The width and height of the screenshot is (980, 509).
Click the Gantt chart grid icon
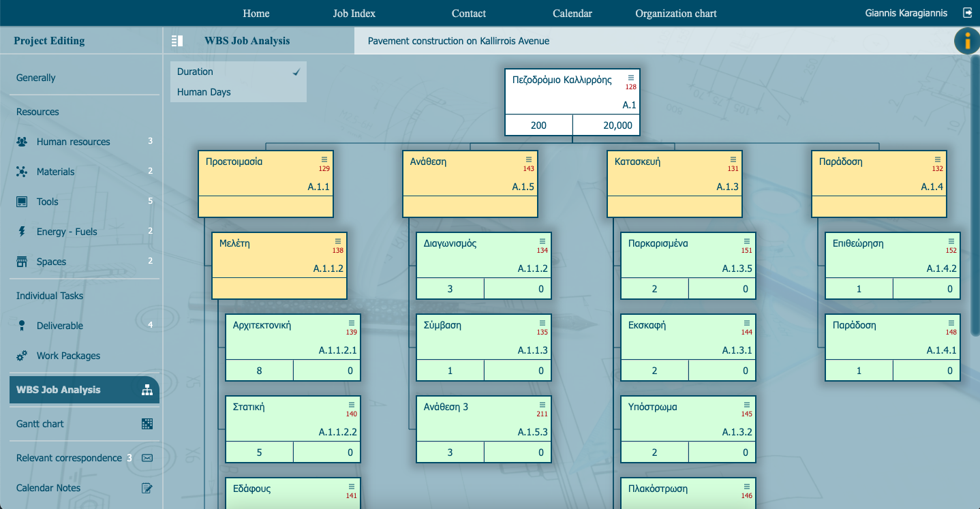tap(147, 424)
